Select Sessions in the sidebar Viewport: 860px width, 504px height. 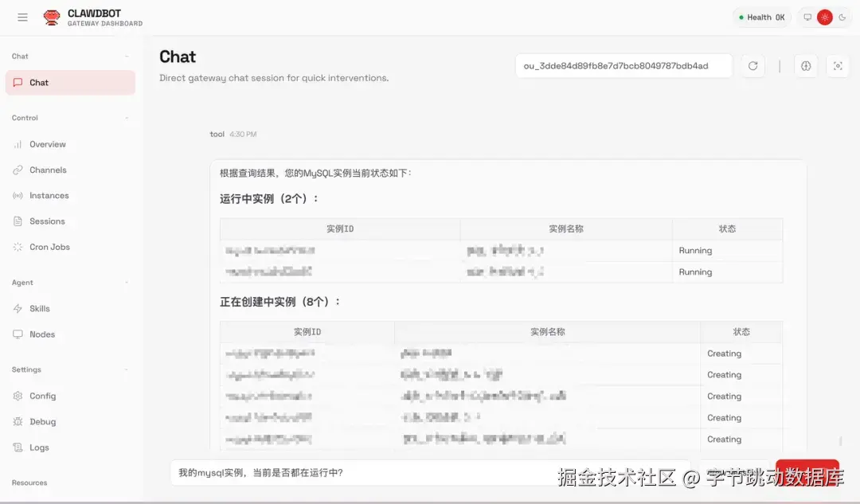point(70,221)
